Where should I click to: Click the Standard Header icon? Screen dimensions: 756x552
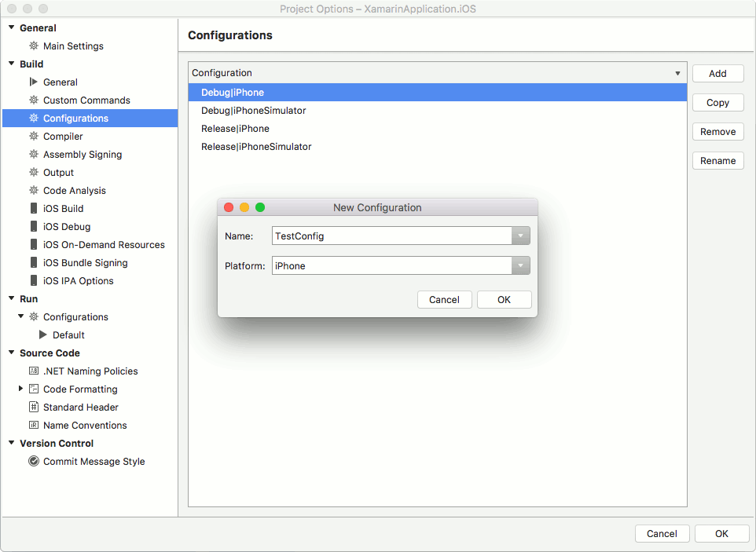point(33,407)
